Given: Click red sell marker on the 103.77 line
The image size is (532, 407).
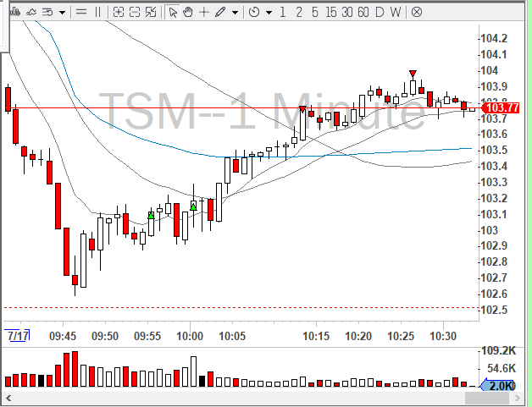Looking at the screenshot, I should pyautogui.click(x=302, y=109).
